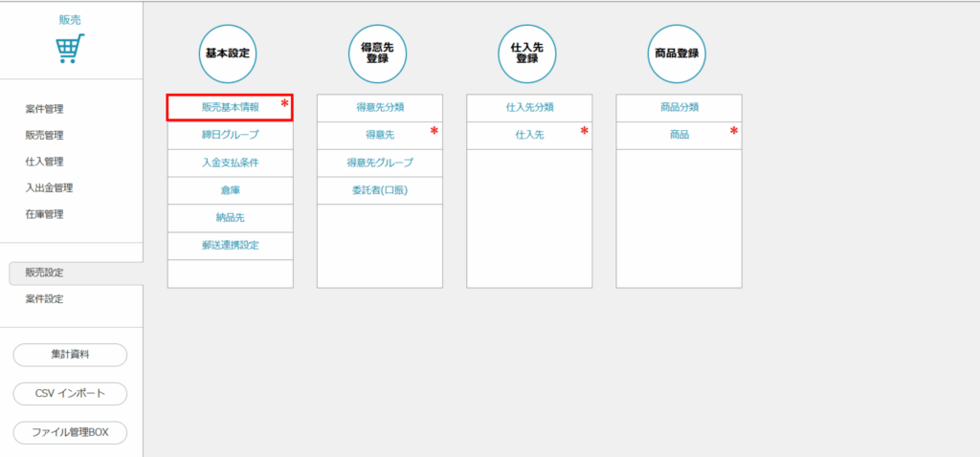Image resolution: width=980 pixels, height=457 pixels.
Task: Click the shopping cart icon
Action: [71, 49]
